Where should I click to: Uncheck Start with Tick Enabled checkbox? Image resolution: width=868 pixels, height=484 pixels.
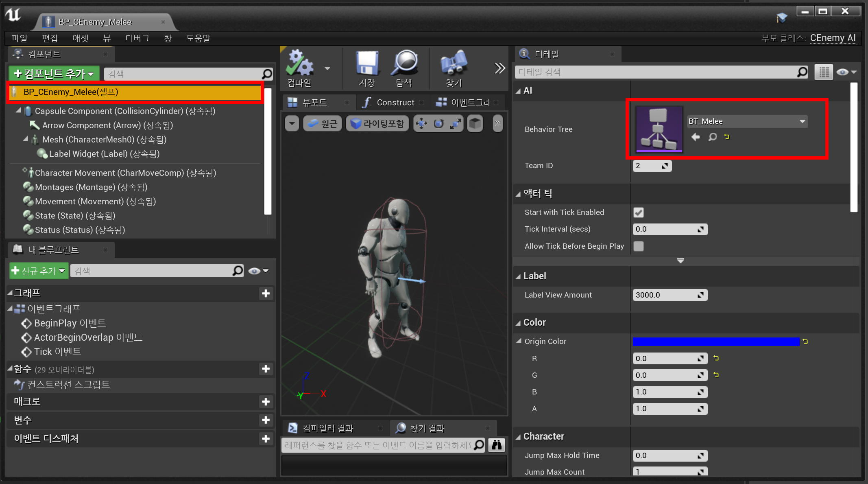pos(639,212)
